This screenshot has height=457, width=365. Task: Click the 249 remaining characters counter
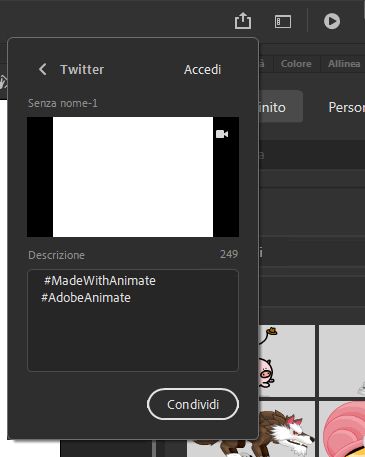229,254
